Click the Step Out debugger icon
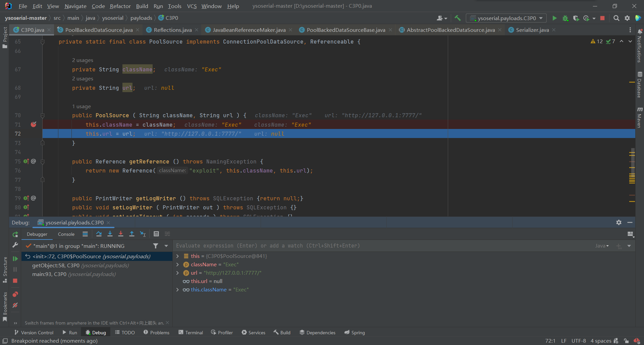Viewport: 644px width, 345px height. click(132, 234)
